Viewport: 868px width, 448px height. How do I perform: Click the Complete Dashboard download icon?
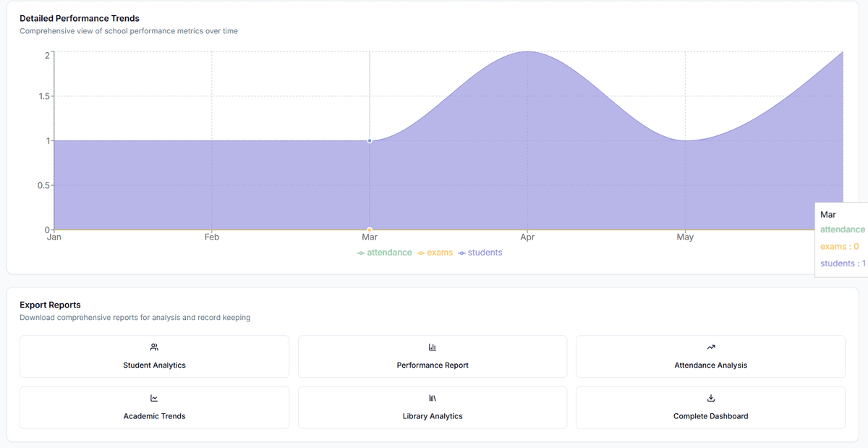click(710, 397)
